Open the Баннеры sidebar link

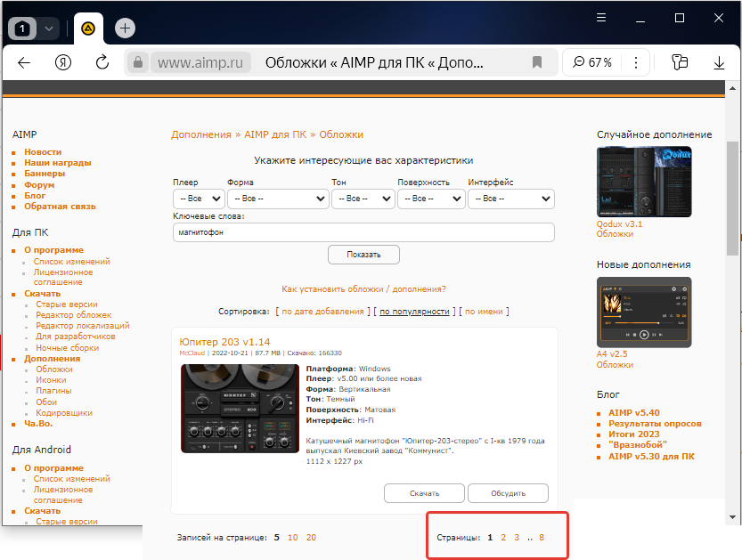point(45,174)
